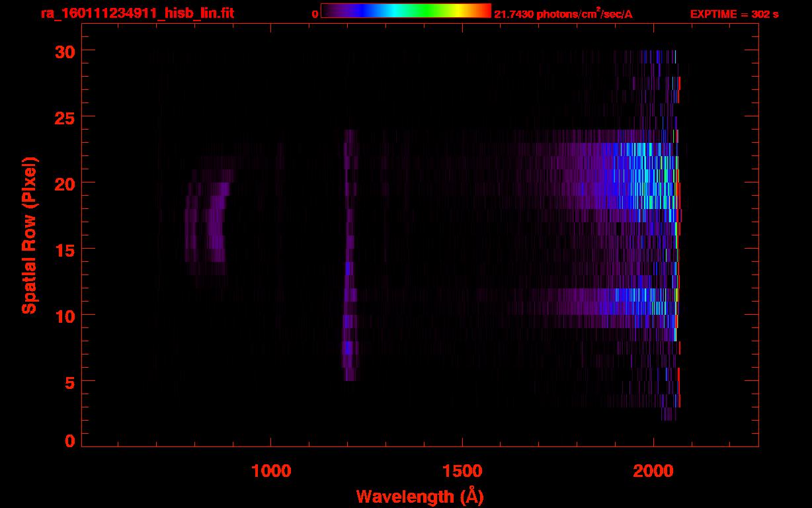Click the spatial row label 5
The width and height of the screenshot is (812, 508).
[x=70, y=382]
